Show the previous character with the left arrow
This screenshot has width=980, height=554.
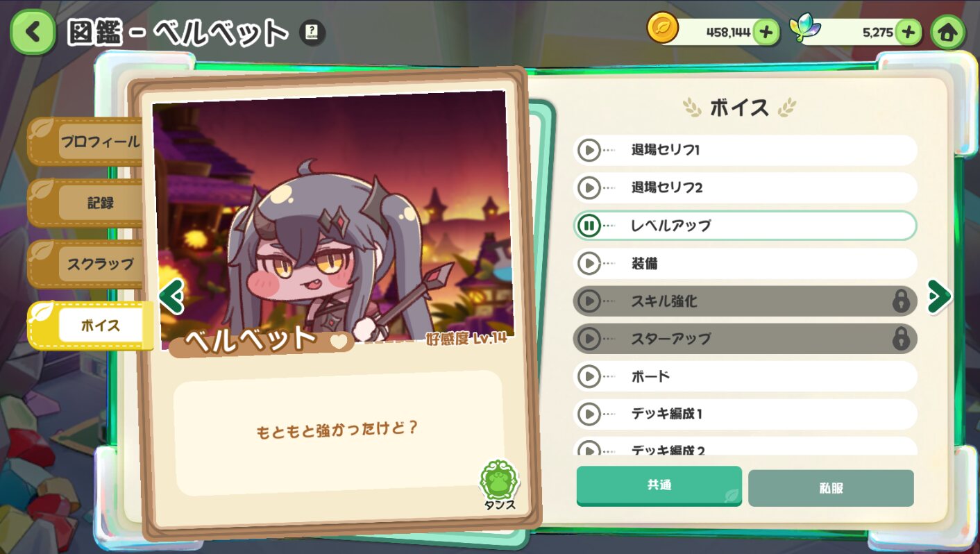[171, 296]
